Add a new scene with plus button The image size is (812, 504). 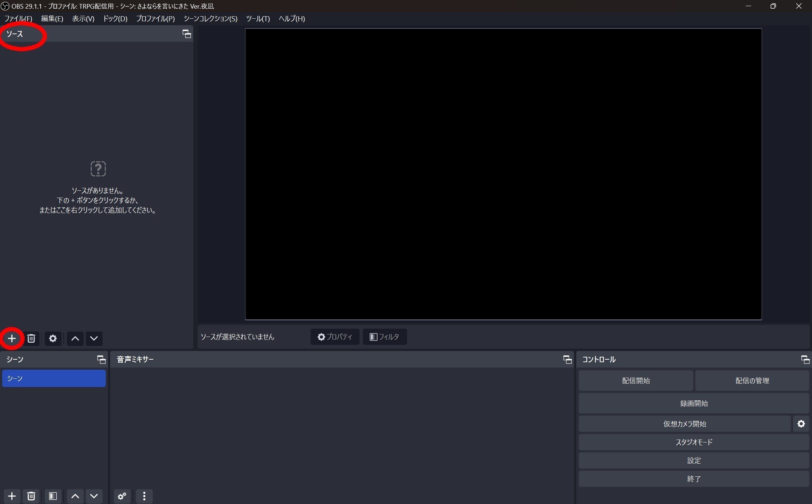tap(12, 496)
